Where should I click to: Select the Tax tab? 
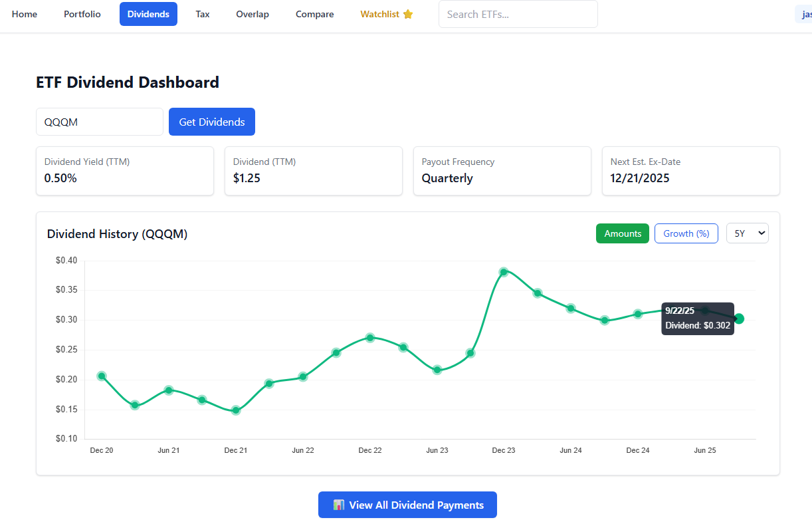point(202,14)
